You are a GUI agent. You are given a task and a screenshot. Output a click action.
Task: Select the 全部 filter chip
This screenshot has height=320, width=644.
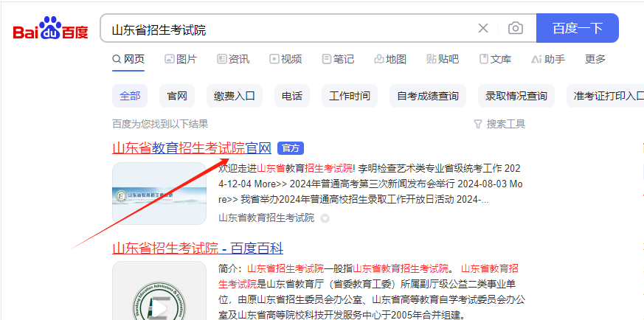[130, 96]
